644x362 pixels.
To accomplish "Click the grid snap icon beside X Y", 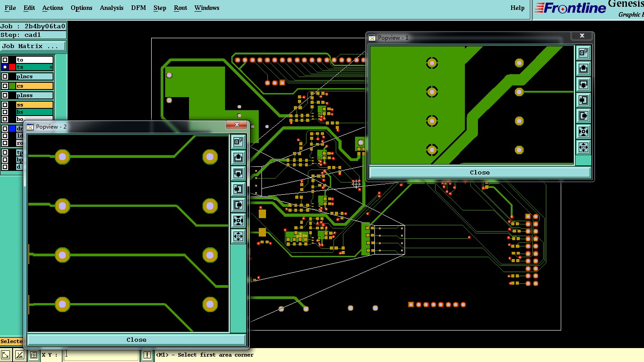I will point(33,355).
